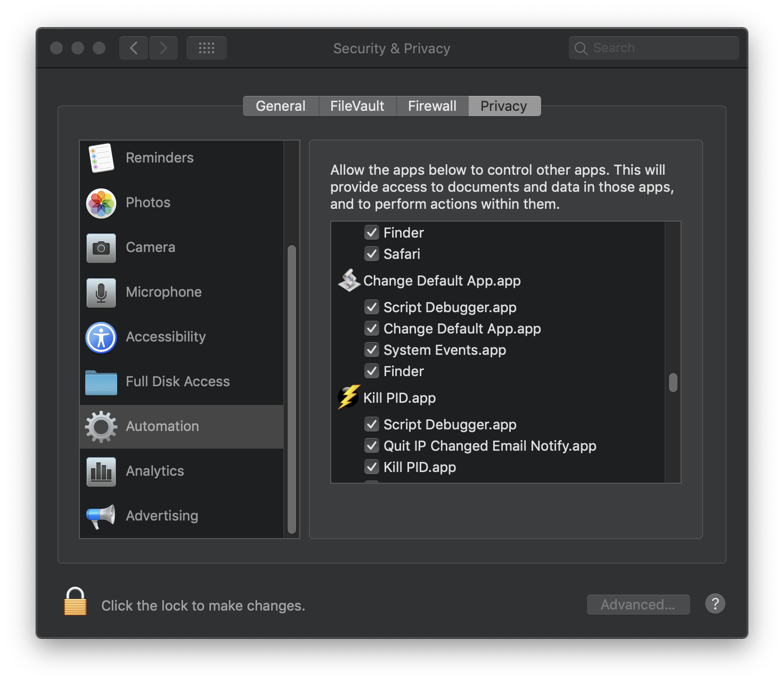The image size is (784, 683).
Task: Switch to the General tab
Action: 281,106
